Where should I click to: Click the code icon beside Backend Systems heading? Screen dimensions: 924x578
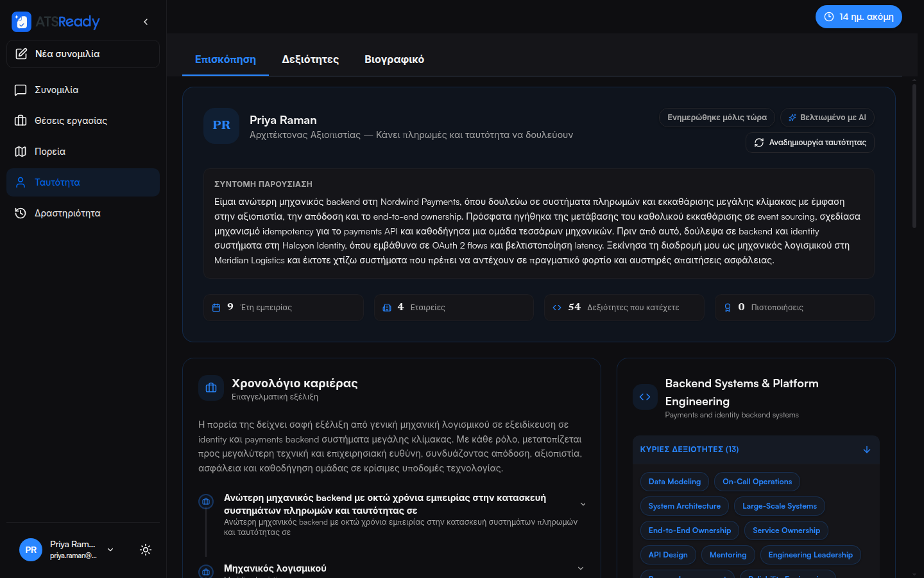[x=646, y=397]
